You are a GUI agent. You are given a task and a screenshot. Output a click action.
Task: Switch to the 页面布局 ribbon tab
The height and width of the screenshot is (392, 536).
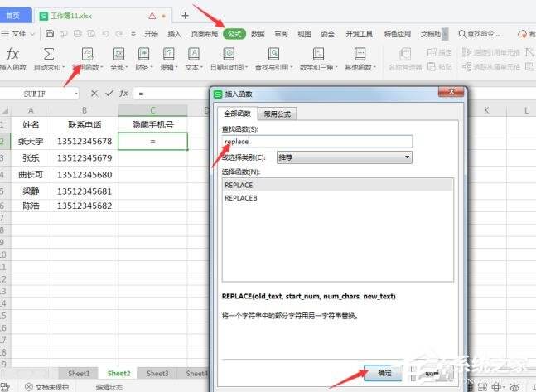click(204, 34)
